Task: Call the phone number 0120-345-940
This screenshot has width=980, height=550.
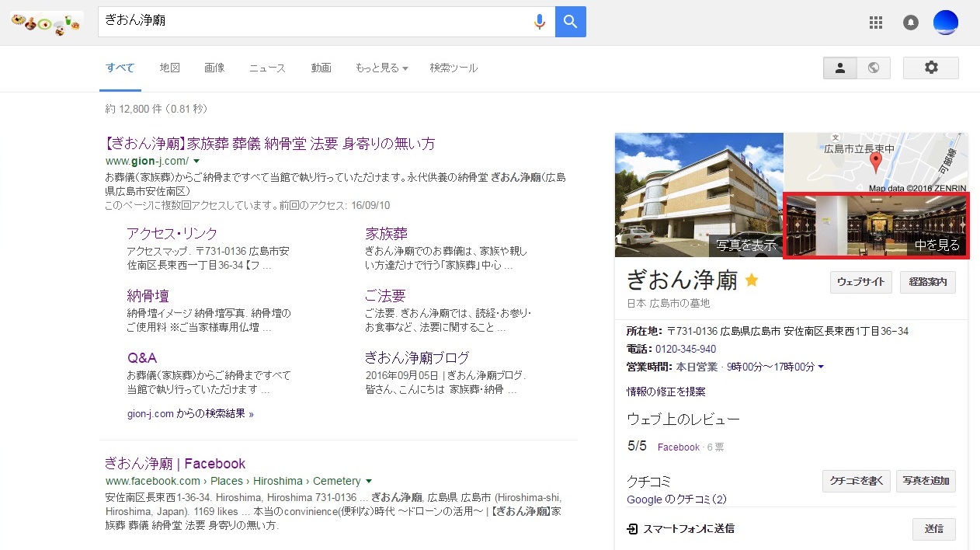Action: pos(686,349)
